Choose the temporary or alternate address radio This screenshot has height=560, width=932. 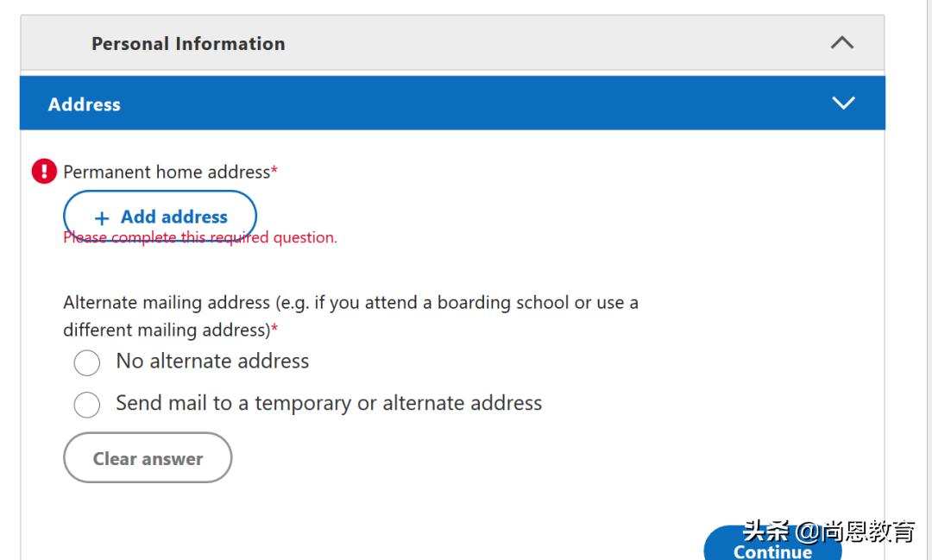(x=87, y=405)
